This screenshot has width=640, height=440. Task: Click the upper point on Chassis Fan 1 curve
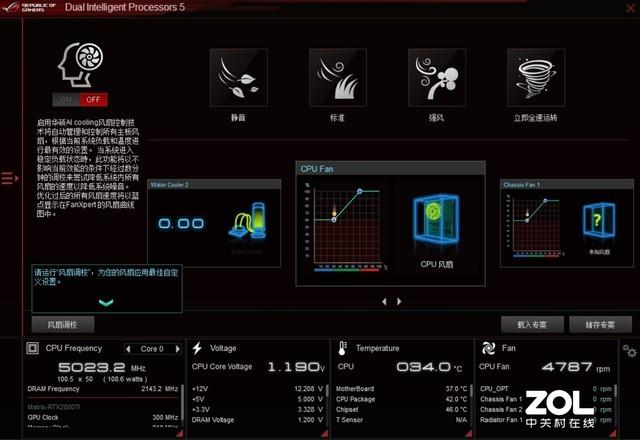(x=545, y=201)
